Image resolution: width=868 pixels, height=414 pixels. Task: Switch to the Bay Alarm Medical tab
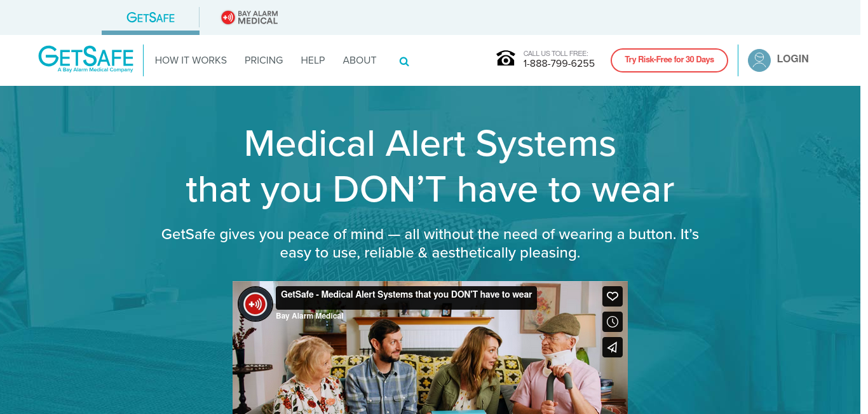point(249,18)
